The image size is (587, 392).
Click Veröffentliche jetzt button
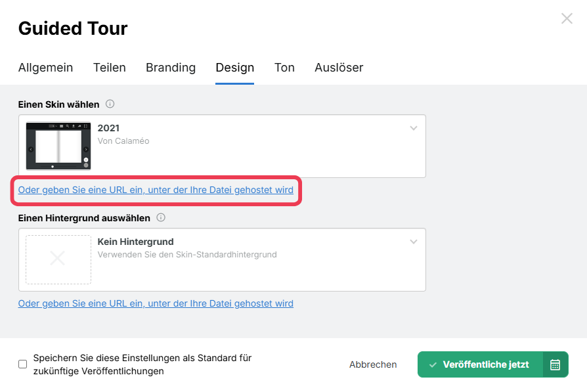481,364
